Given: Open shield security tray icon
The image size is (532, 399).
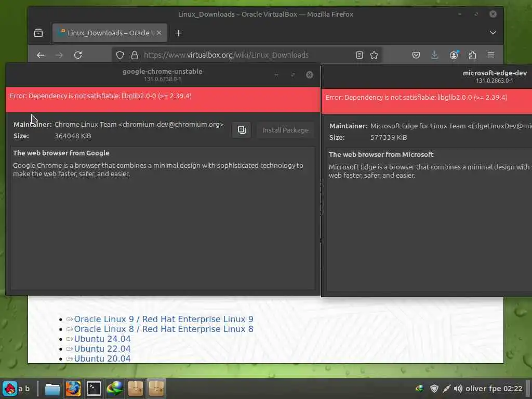Looking at the screenshot, I should coord(434,389).
